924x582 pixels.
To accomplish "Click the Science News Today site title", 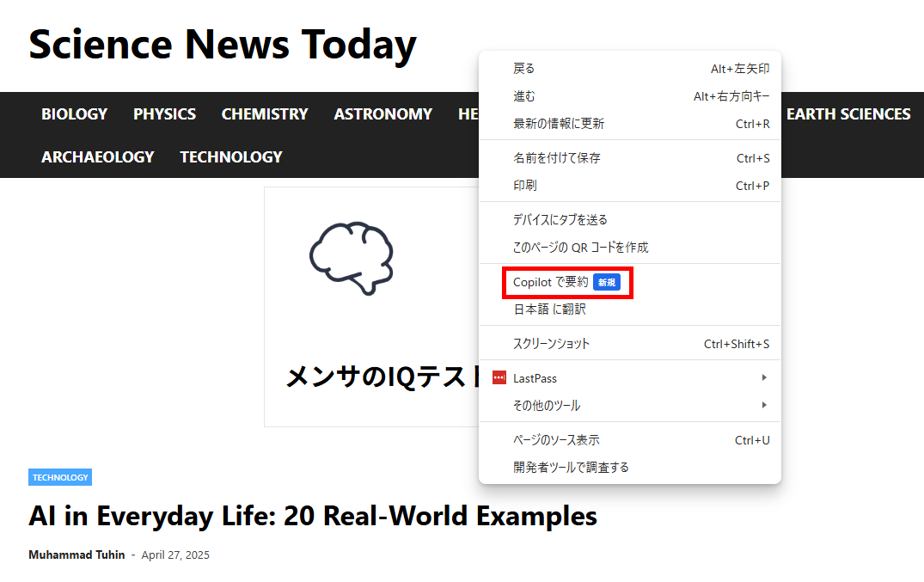I will coord(223,45).
